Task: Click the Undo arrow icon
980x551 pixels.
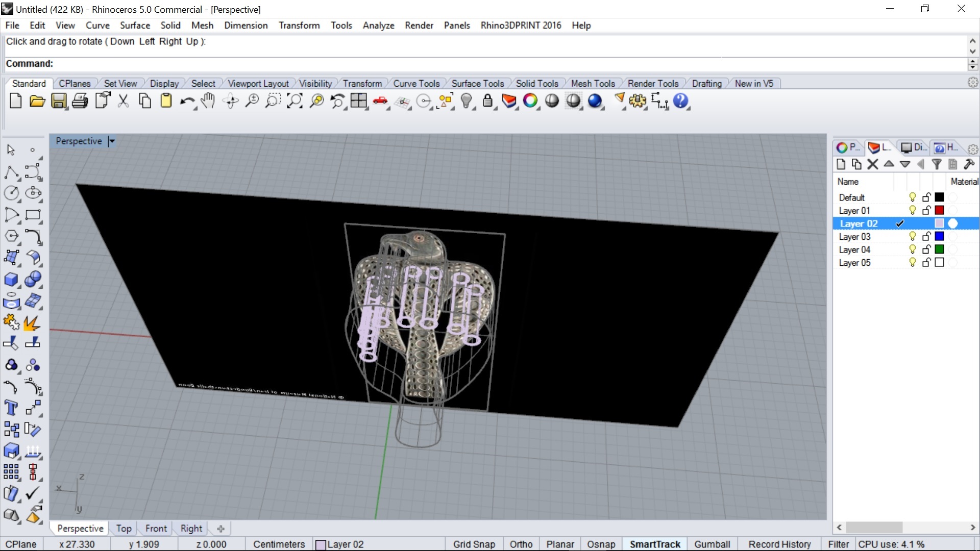Action: tap(187, 101)
